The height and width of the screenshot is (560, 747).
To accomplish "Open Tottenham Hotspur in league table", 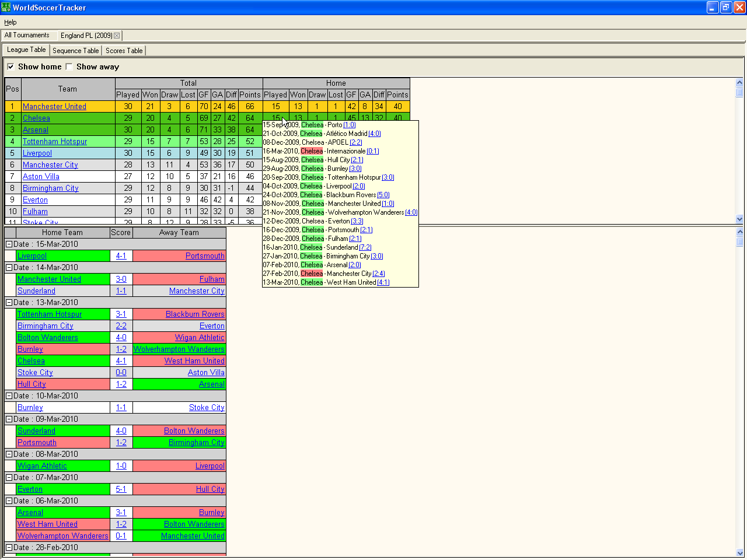I will click(x=55, y=142).
